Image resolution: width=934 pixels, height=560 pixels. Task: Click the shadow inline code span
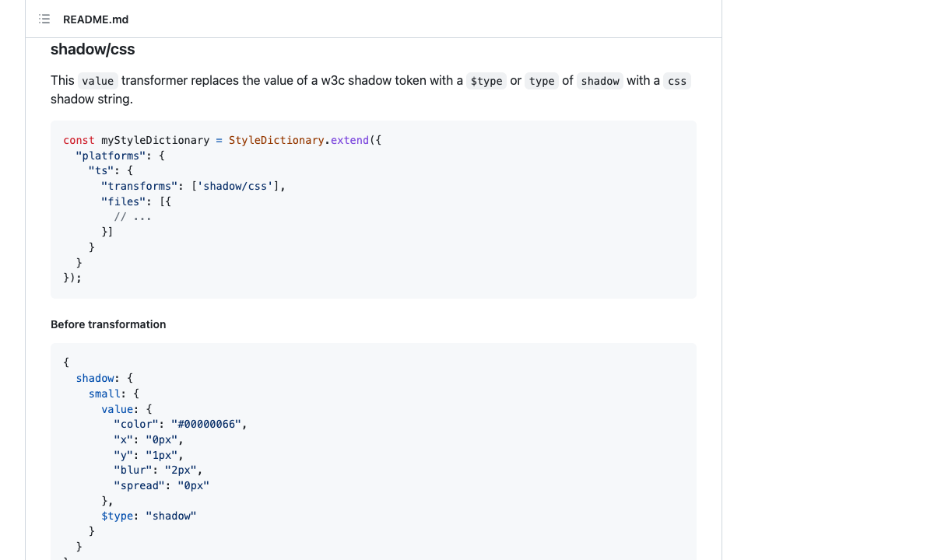(599, 80)
